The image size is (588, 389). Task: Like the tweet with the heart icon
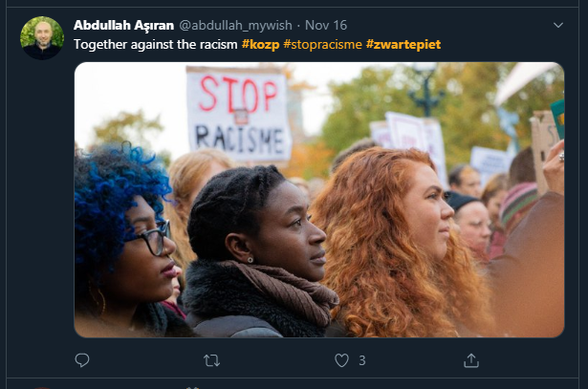(x=341, y=360)
